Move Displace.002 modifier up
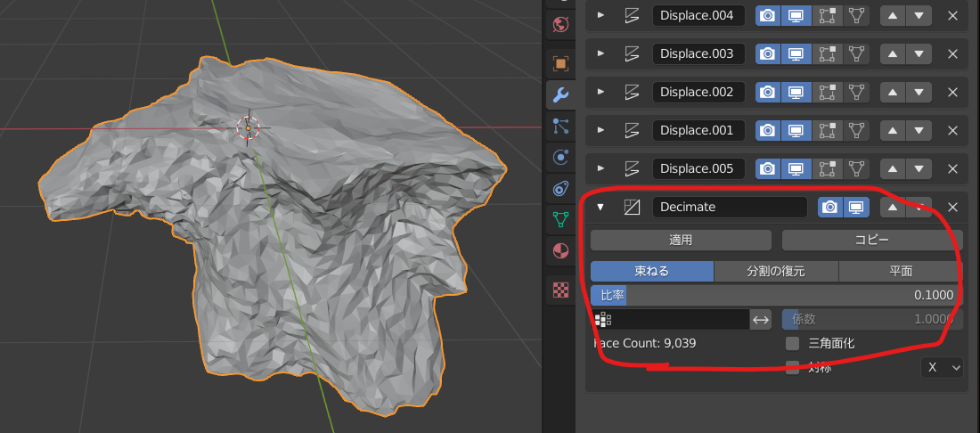This screenshot has width=980, height=433. 893,92
